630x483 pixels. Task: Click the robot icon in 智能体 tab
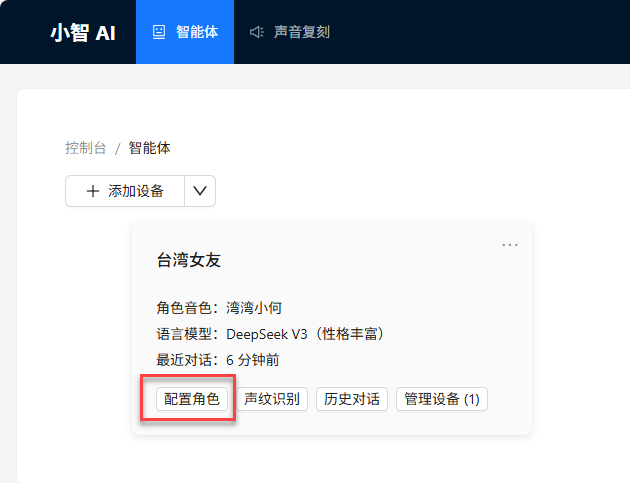click(x=159, y=32)
